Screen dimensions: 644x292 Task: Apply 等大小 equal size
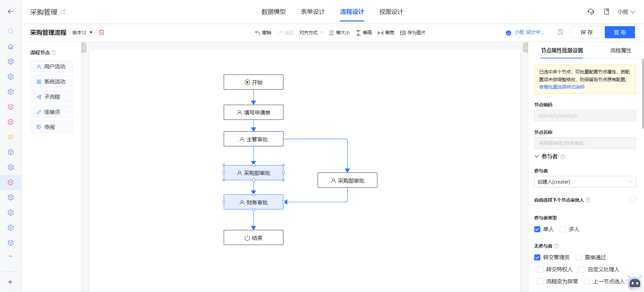click(339, 33)
